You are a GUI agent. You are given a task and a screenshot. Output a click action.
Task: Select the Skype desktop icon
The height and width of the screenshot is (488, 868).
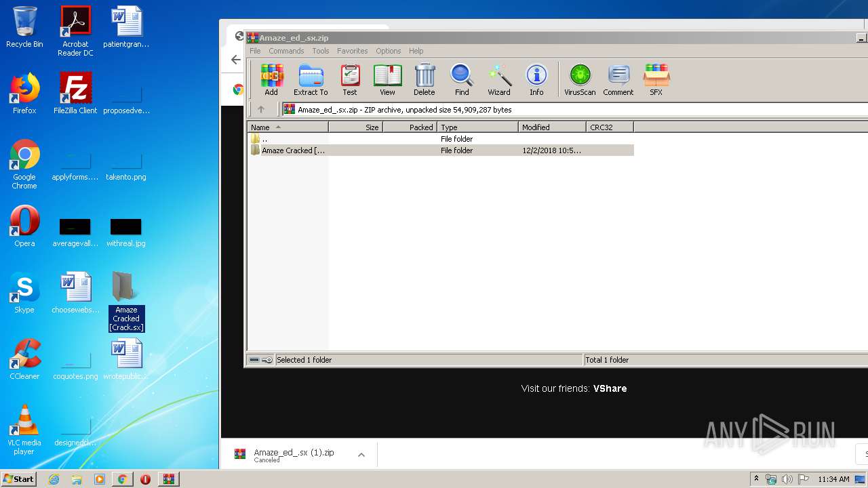click(x=24, y=293)
